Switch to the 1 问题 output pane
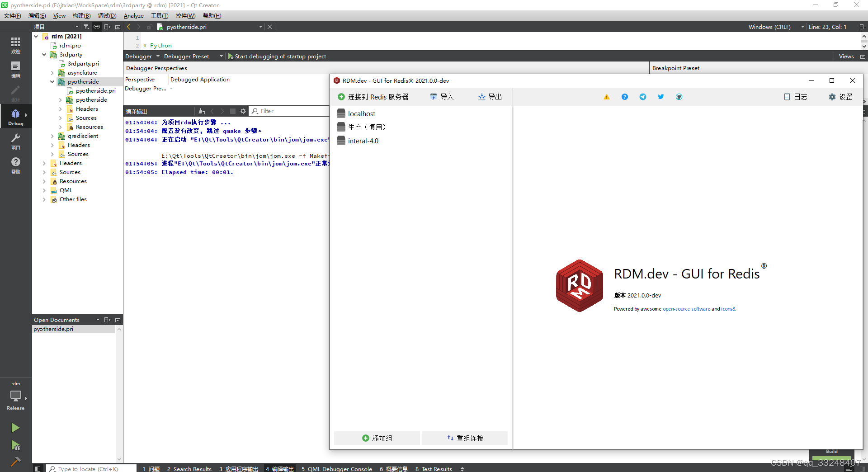Image resolution: width=868 pixels, height=472 pixels. coord(151,469)
